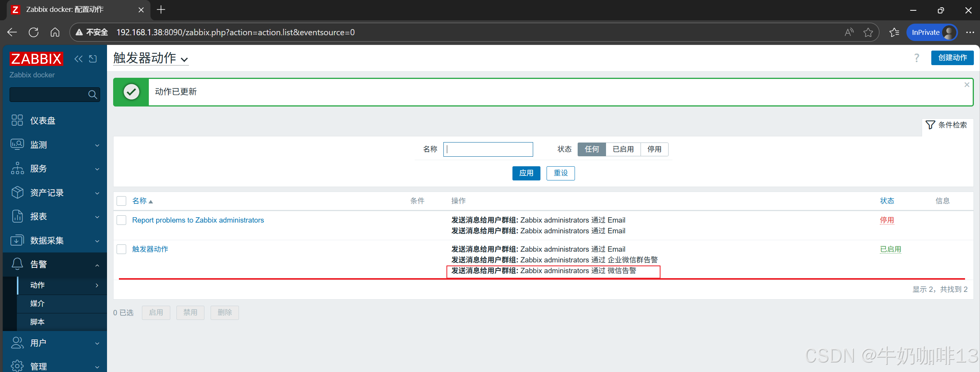The height and width of the screenshot is (372, 980).
Task: Open the 脚本 submenu item
Action: tap(62, 322)
